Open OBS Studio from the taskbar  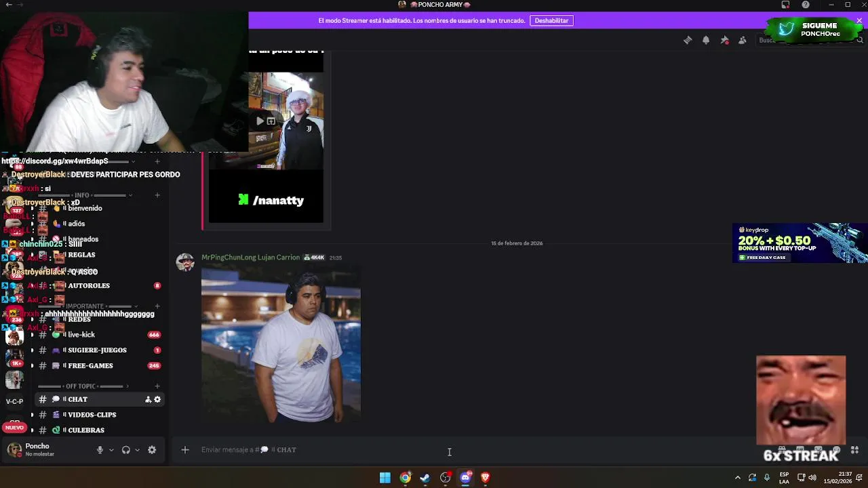pos(445,478)
